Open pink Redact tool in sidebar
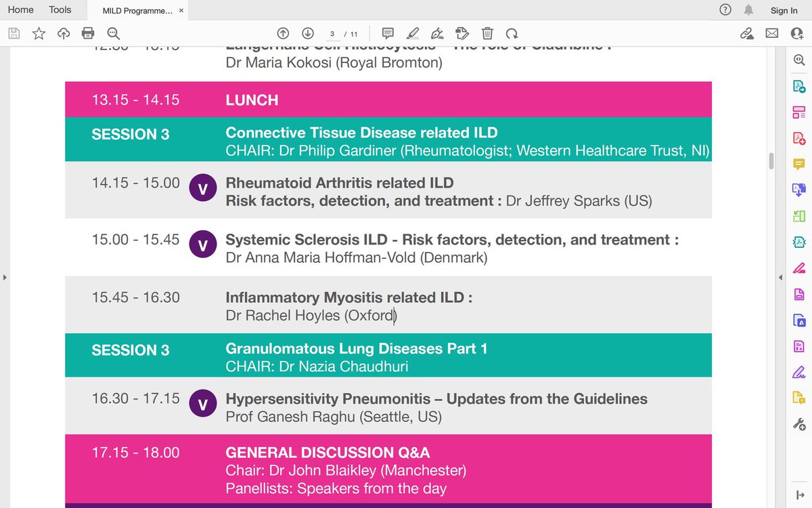Image resolution: width=812 pixels, height=508 pixels. (799, 268)
